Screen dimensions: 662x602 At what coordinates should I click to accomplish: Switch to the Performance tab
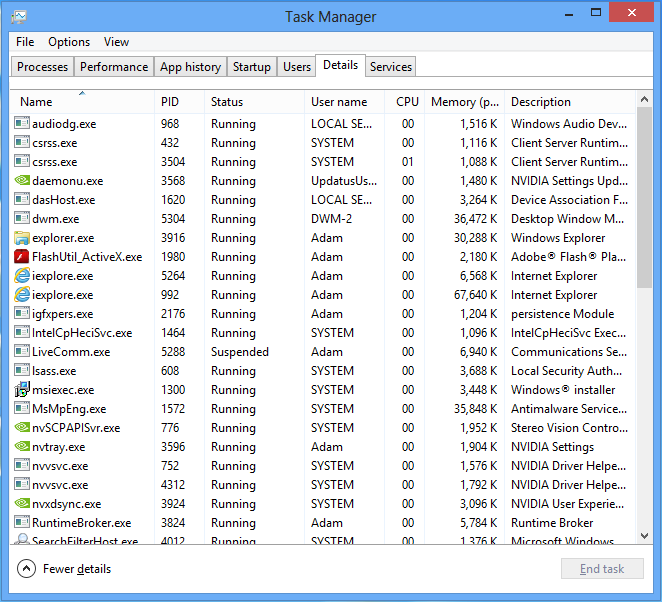pyautogui.click(x=114, y=67)
